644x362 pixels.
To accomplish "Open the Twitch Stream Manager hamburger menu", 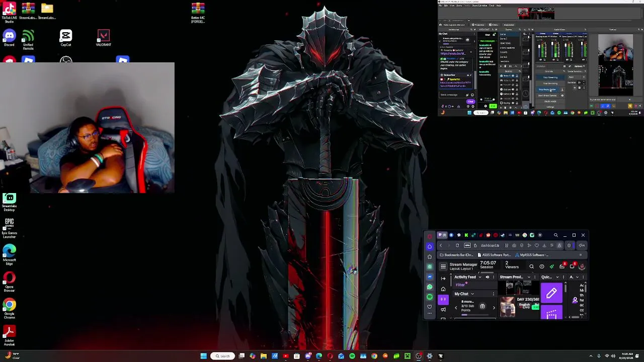I will [443, 266].
